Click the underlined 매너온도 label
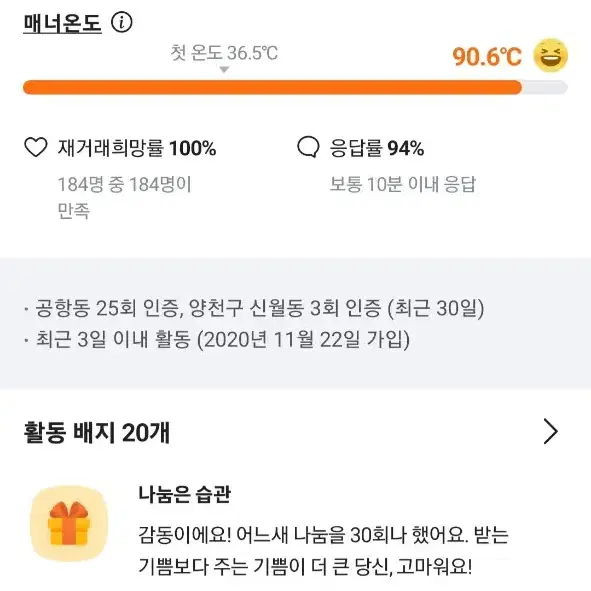This screenshot has height=591, width=591. tap(63, 23)
